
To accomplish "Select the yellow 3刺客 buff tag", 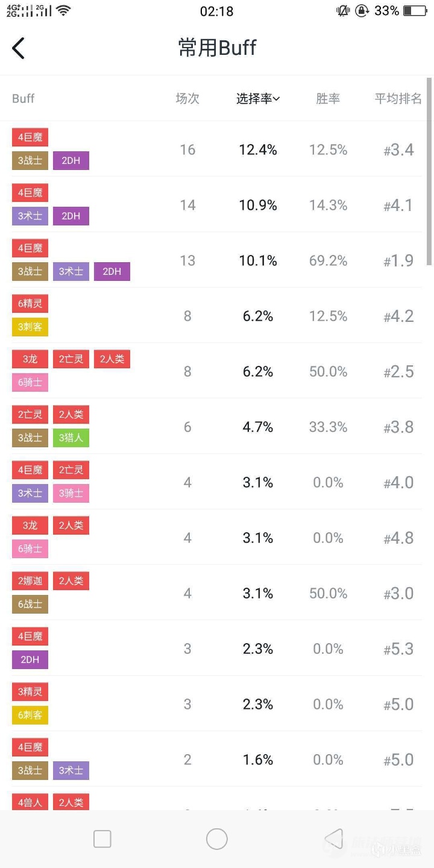I will click(30, 327).
